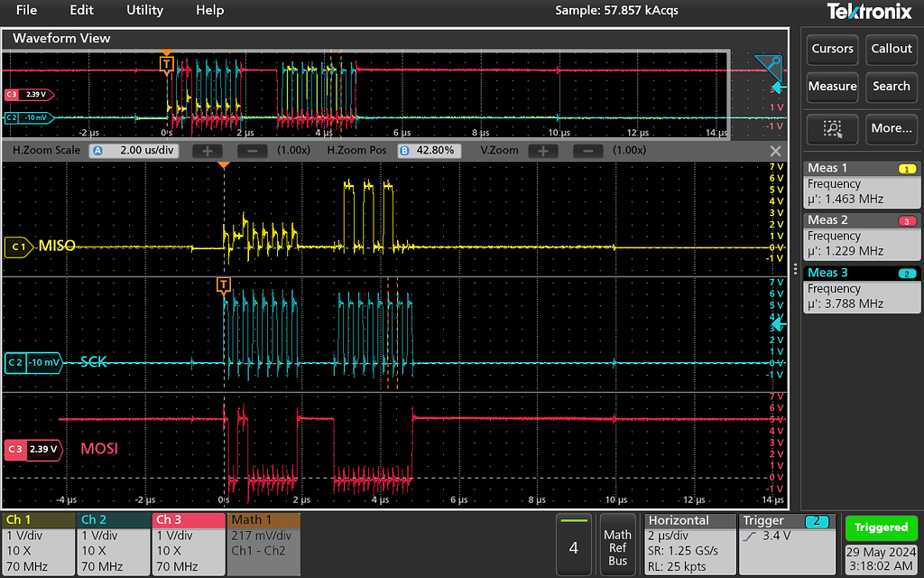Click the SCK waveform label

94,361
